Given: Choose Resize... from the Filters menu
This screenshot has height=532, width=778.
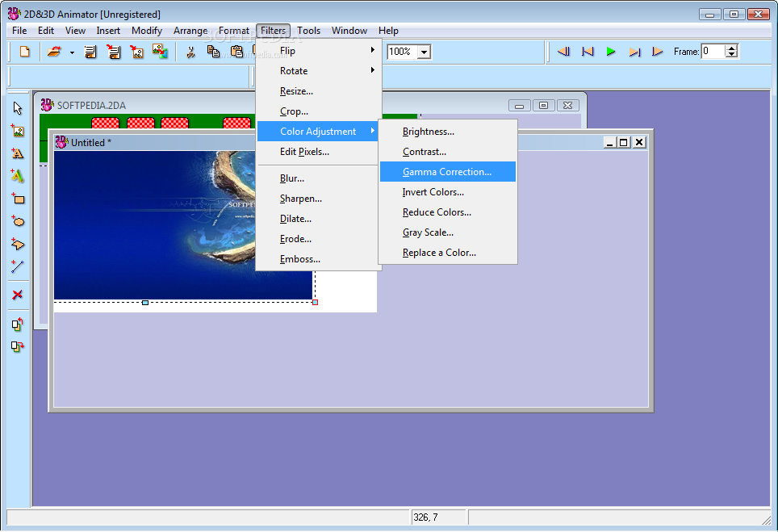Looking at the screenshot, I should click(x=319, y=91).
